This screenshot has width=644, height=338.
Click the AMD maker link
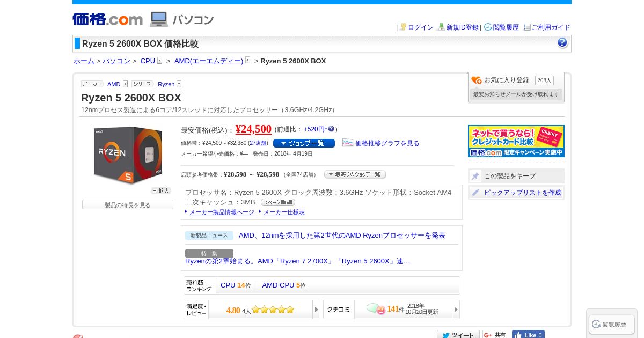(x=114, y=84)
